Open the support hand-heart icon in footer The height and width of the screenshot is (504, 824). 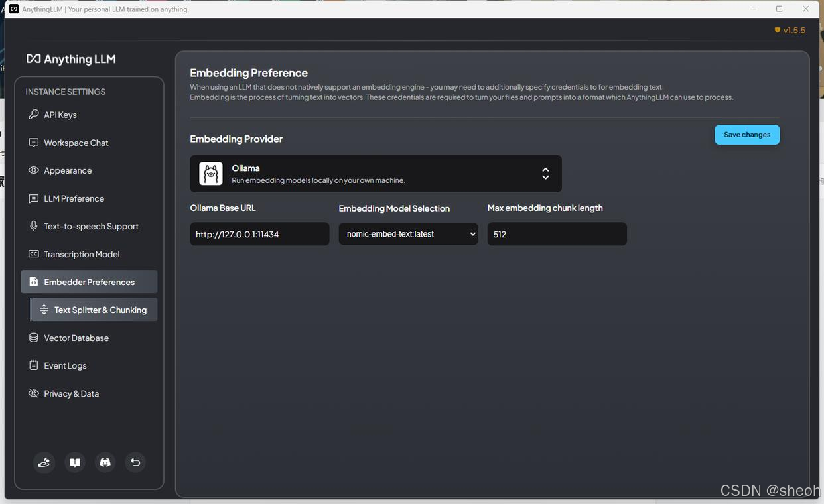[44, 462]
